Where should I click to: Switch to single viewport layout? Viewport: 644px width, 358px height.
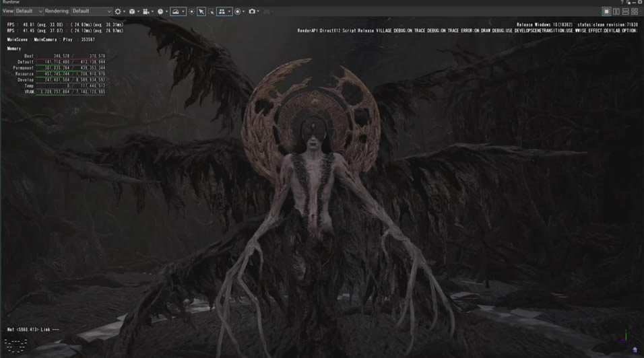click(x=606, y=11)
